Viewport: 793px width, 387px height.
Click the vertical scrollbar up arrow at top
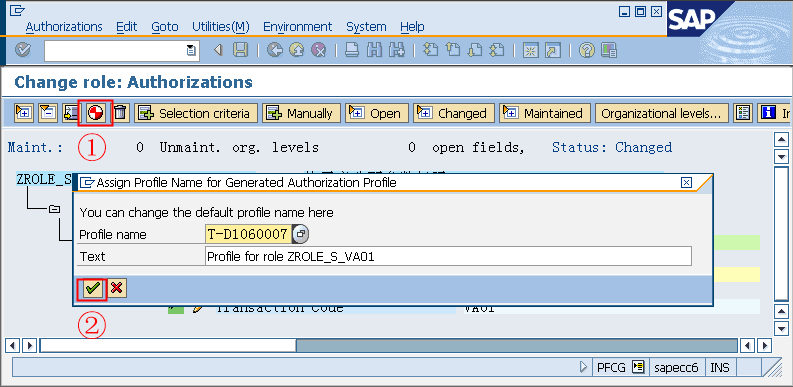pos(782,140)
